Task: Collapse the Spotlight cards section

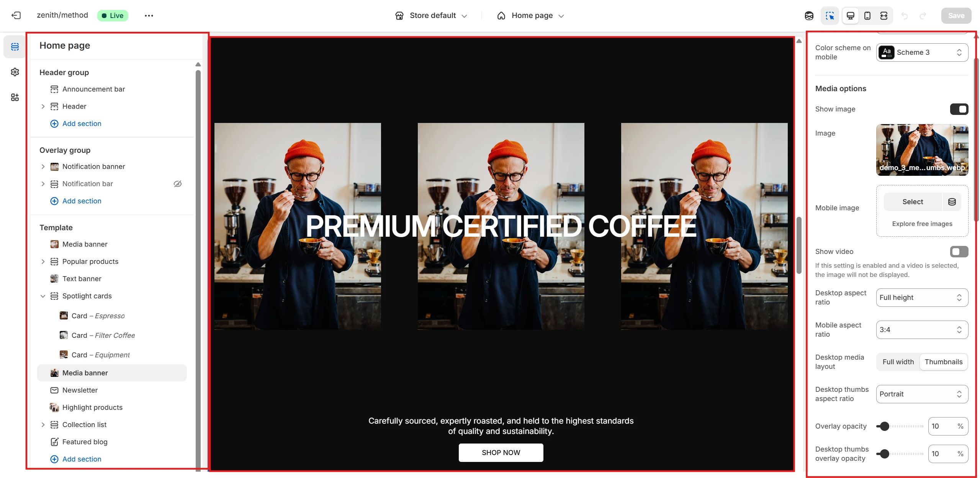Action: pyautogui.click(x=43, y=296)
